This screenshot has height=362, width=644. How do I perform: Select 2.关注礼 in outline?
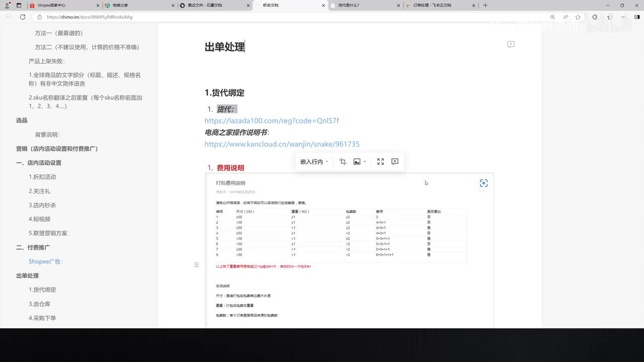click(x=39, y=191)
